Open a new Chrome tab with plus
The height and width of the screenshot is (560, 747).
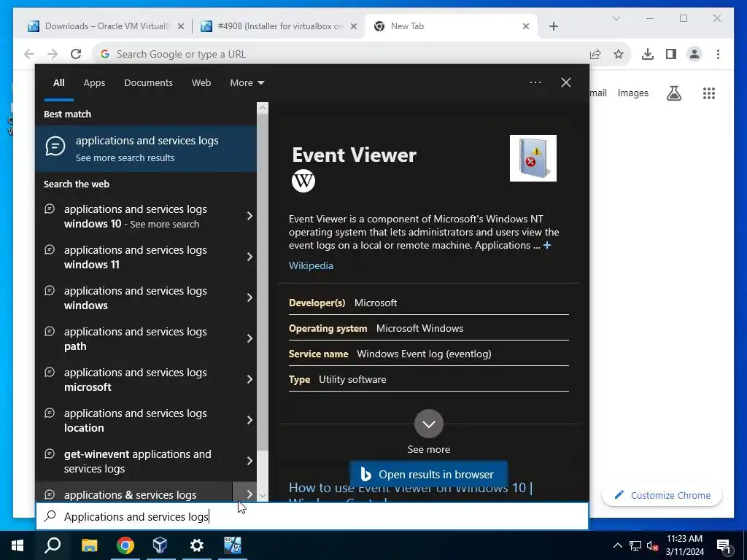[554, 26]
